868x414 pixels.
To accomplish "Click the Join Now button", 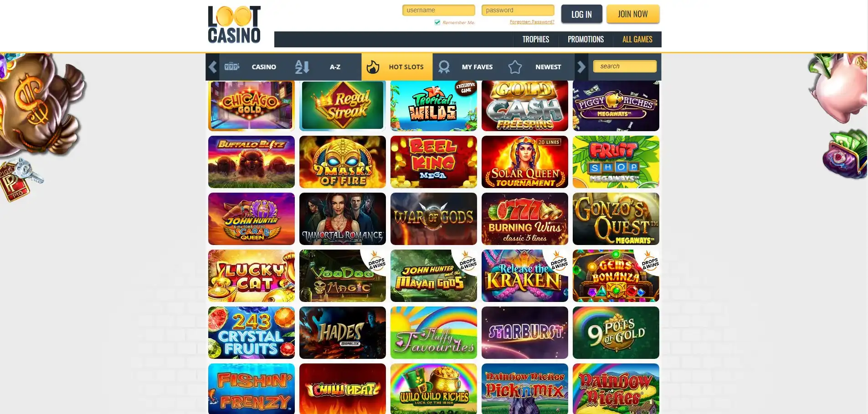I will click(632, 14).
